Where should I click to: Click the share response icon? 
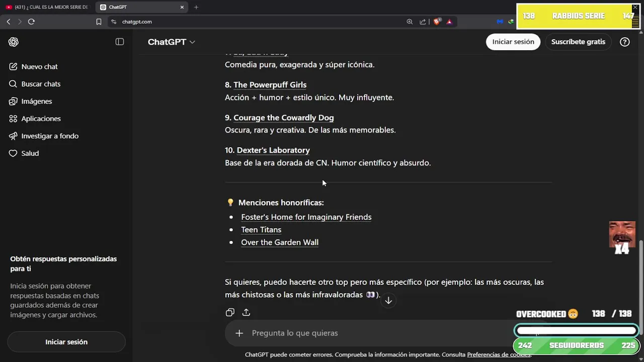point(246,312)
